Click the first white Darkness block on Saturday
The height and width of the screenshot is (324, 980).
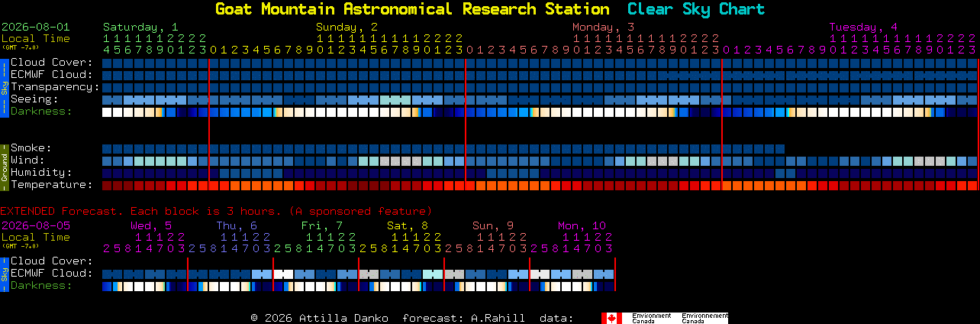click(107, 112)
